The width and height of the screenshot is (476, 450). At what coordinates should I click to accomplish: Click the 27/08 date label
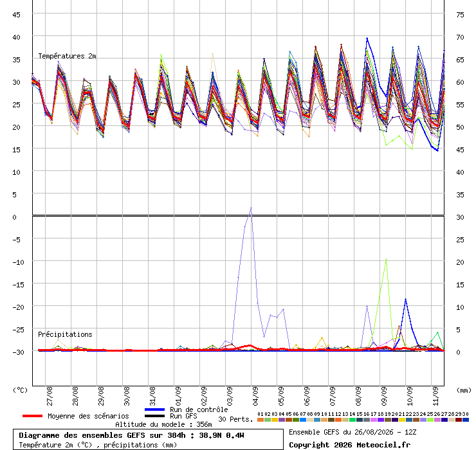coord(50,396)
